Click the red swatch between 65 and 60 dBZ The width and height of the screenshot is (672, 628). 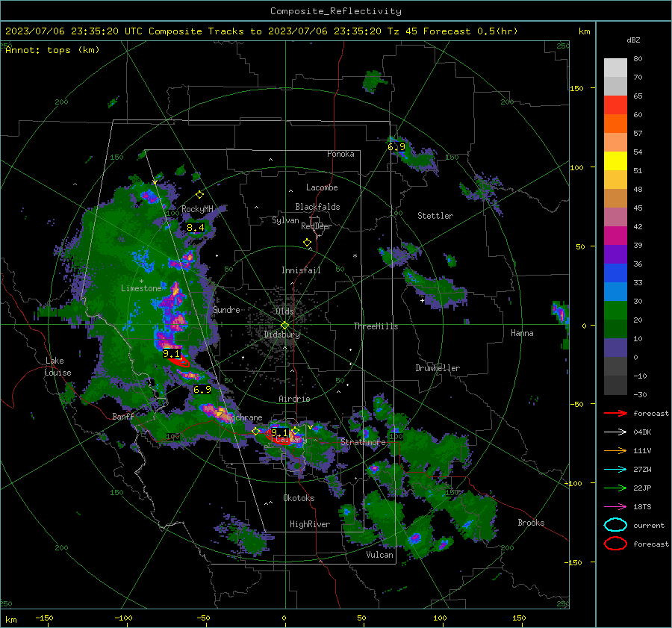coord(615,105)
